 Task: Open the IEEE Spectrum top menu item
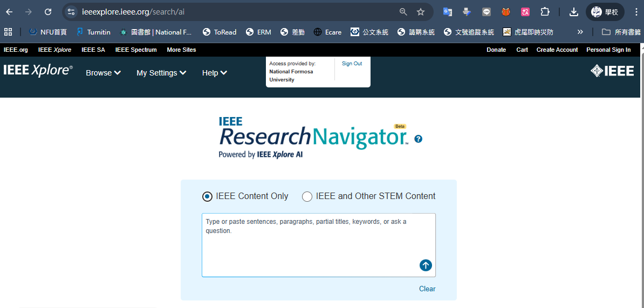pos(136,50)
